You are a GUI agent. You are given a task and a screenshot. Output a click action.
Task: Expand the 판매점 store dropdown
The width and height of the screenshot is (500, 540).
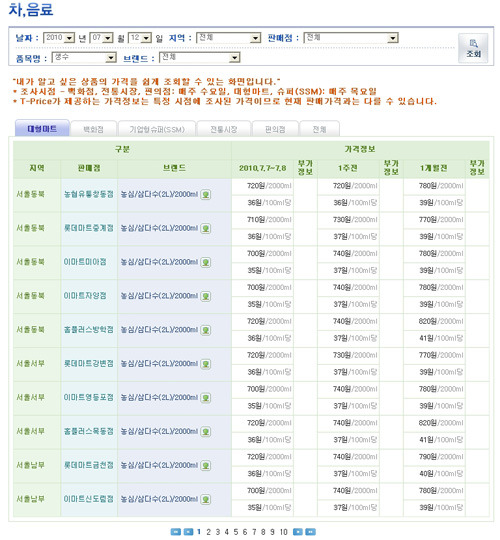[351, 38]
